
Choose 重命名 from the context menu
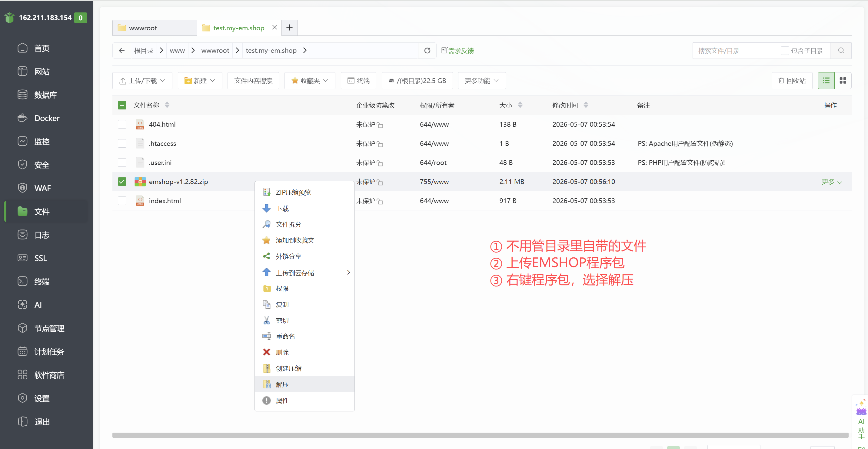304,337
